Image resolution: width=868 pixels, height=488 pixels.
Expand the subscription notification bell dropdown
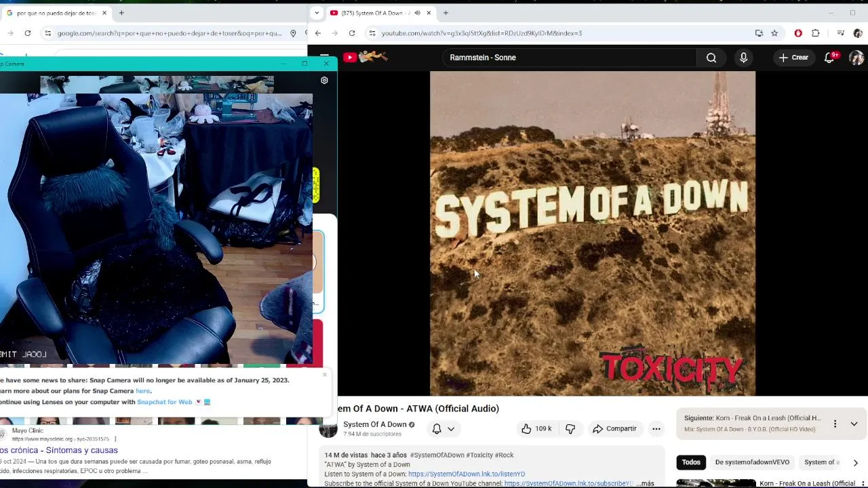[x=443, y=428]
